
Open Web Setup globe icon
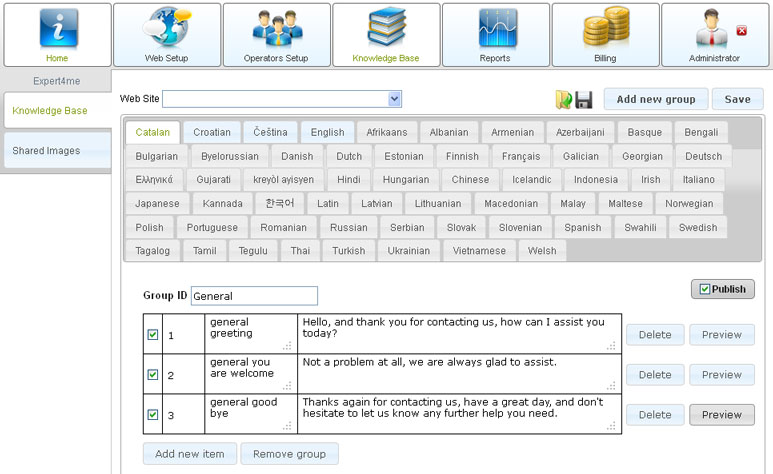(167, 28)
